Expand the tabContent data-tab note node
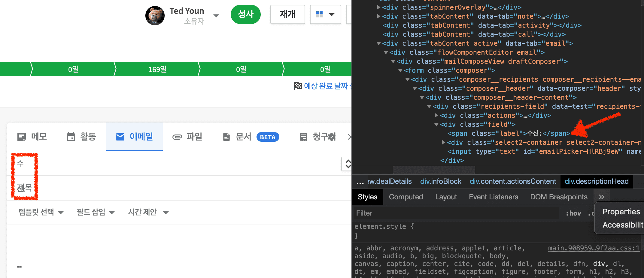Image resolution: width=644 pixels, height=278 pixels. [379, 16]
